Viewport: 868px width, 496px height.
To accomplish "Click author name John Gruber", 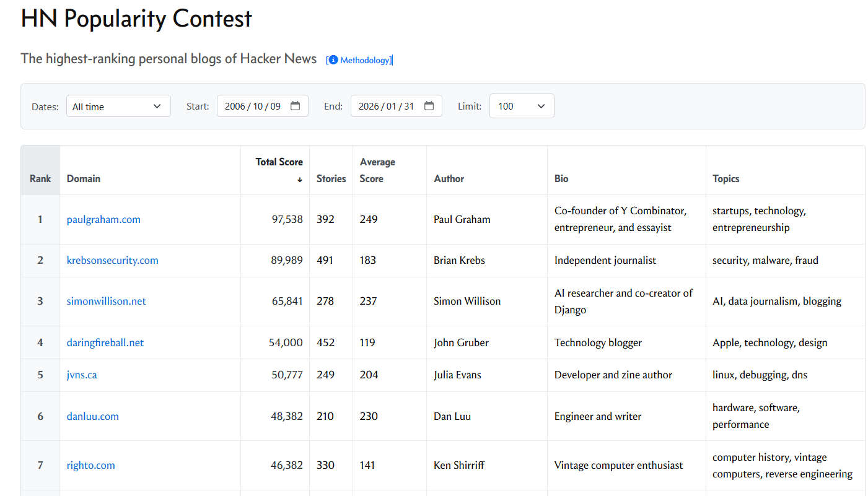I will pyautogui.click(x=461, y=342).
